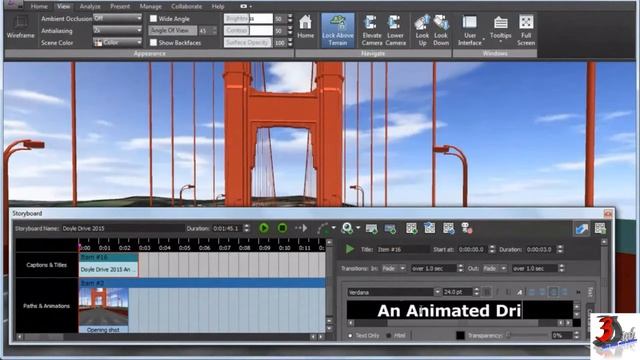Screen dimensions: 640x360
Task: Click the add title icon next to caption icon
Action: click(x=390, y=229)
